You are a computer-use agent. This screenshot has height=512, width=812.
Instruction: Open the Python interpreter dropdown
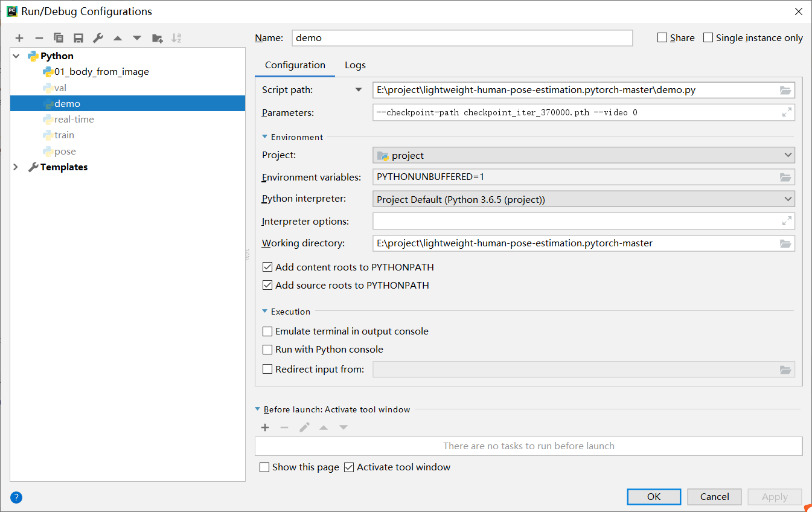788,198
